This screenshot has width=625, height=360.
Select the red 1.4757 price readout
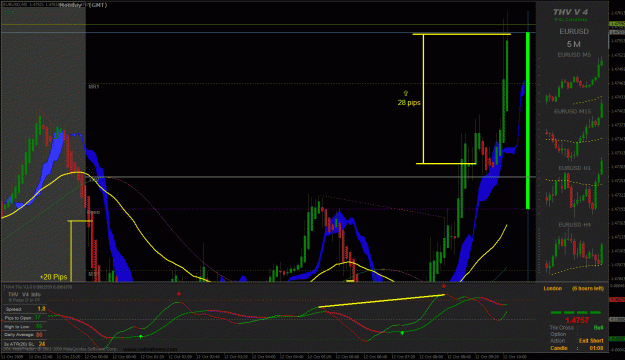click(x=577, y=320)
